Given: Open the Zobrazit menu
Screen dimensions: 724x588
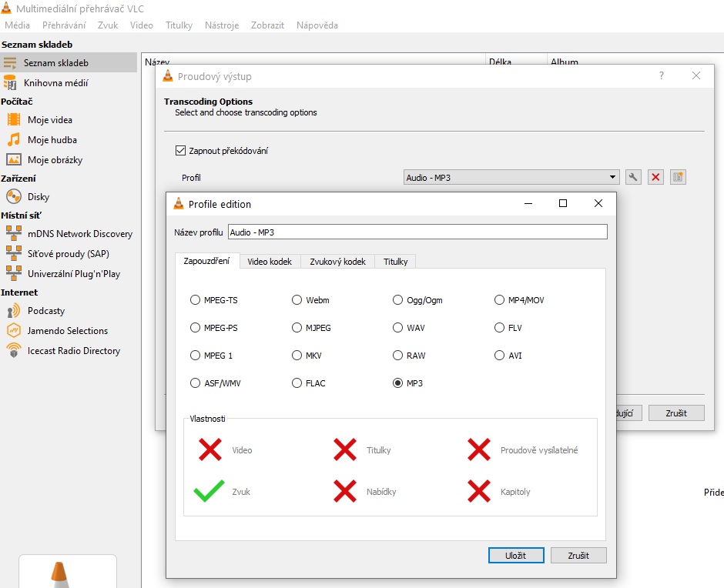Looking at the screenshot, I should (x=267, y=25).
